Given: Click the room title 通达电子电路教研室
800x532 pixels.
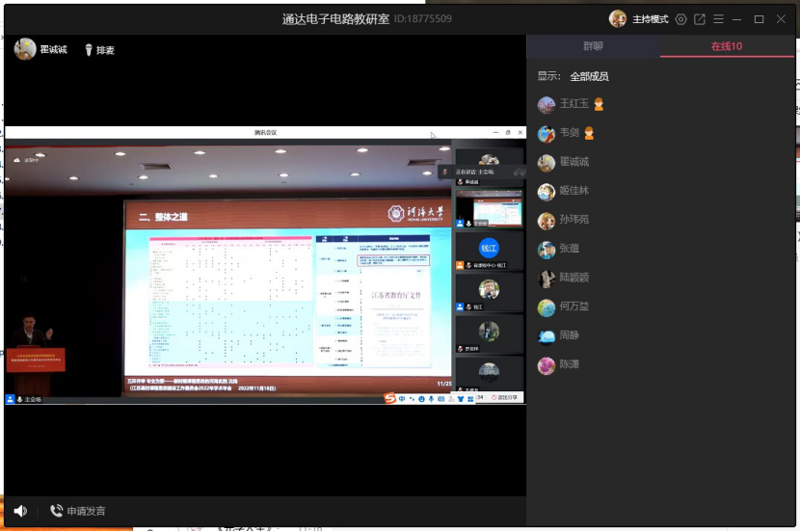Looking at the screenshot, I should (x=335, y=19).
